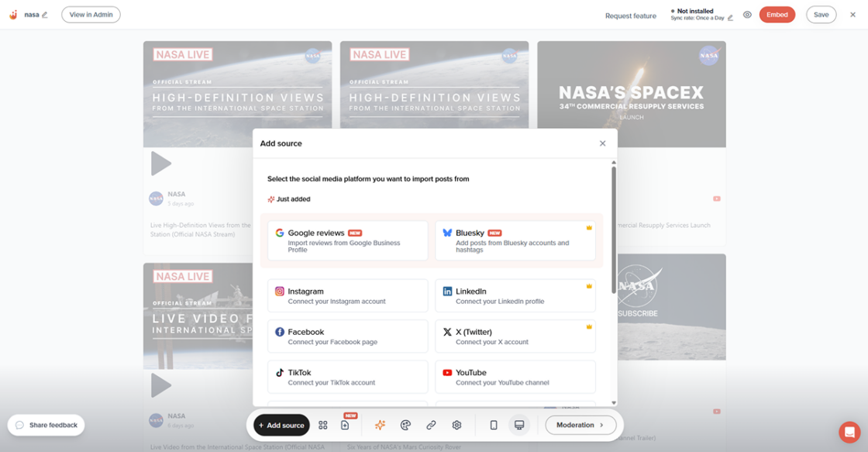Screen dimensions: 868x452
Task: Open the Moderation panel
Action: click(580, 425)
